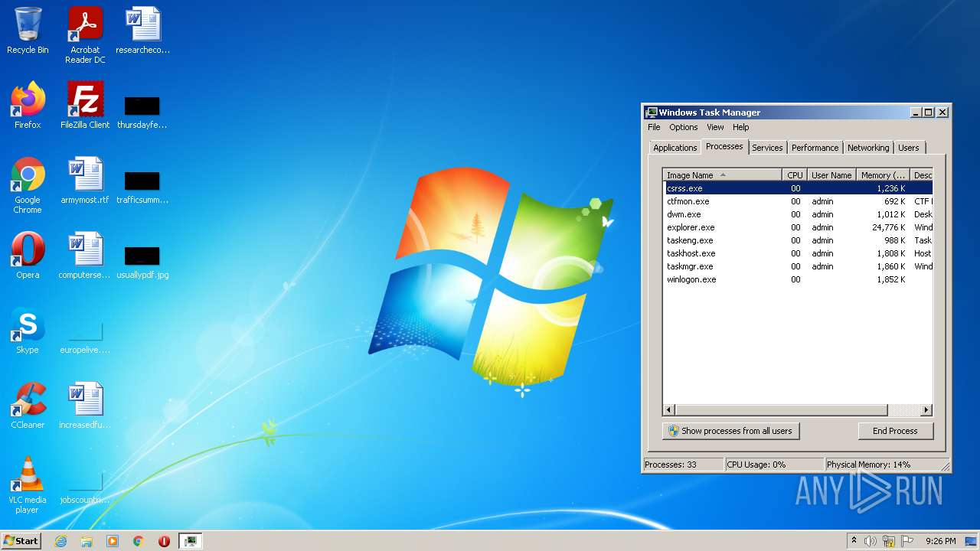Open Action Center flag icon
The height and width of the screenshot is (551, 980).
coord(907,541)
